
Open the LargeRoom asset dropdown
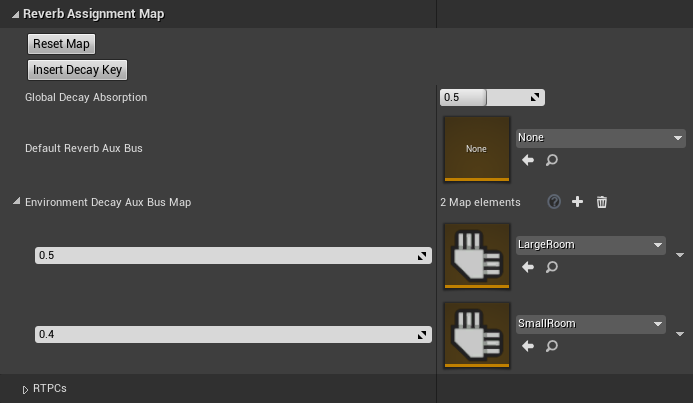590,245
